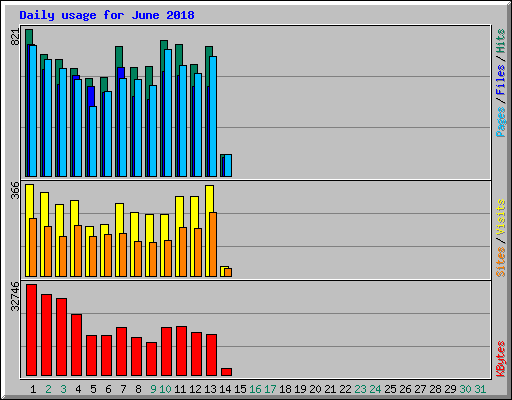Click the Visits legend label

coord(500,218)
